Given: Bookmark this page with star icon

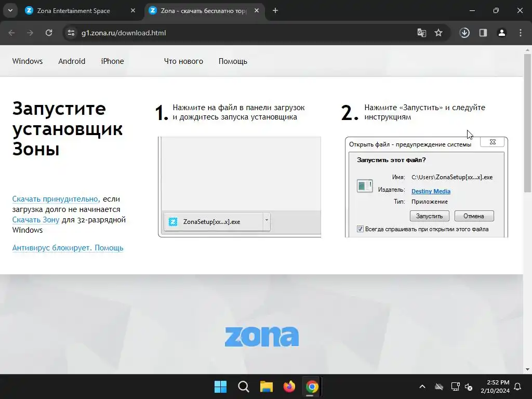Looking at the screenshot, I should [x=438, y=33].
